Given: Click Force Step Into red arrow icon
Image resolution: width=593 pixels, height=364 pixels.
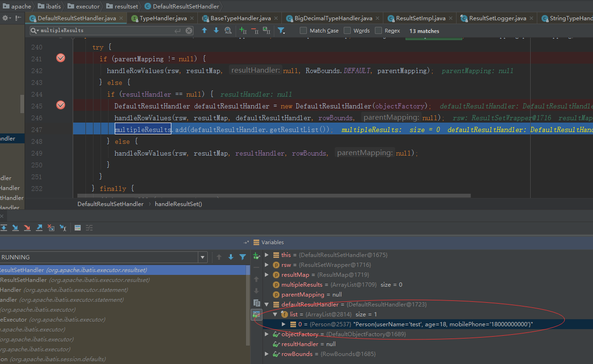Looking at the screenshot, I should (x=27, y=228).
